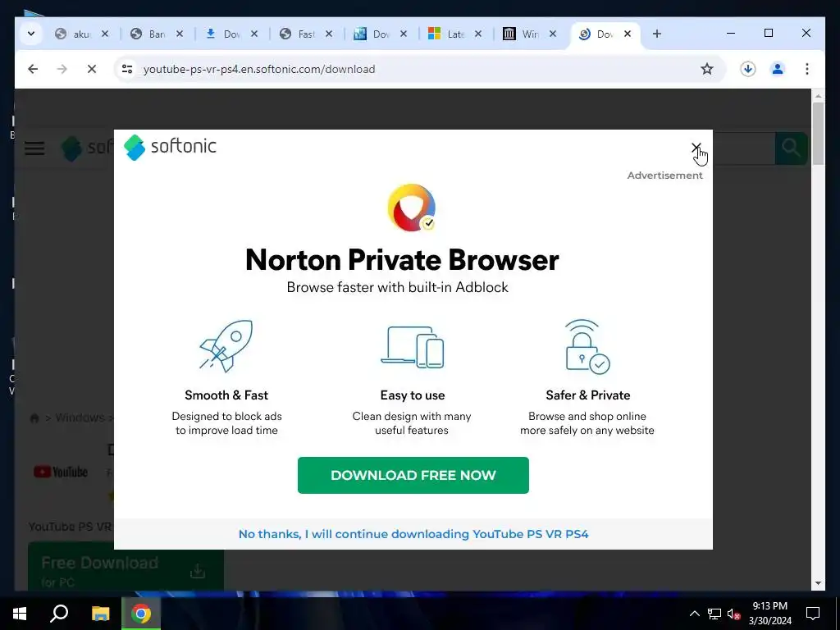Open the taskbar clock showing 9:13 PM
This screenshot has width=840, height=630.
click(x=769, y=614)
